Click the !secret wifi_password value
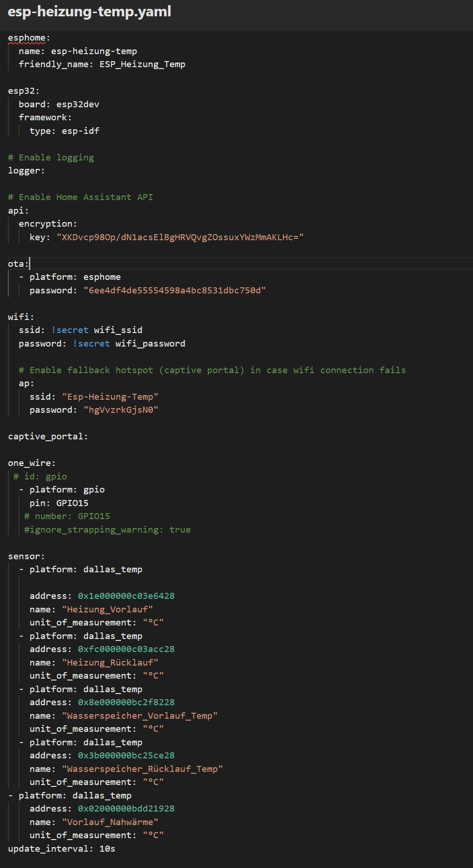 pyautogui.click(x=129, y=344)
